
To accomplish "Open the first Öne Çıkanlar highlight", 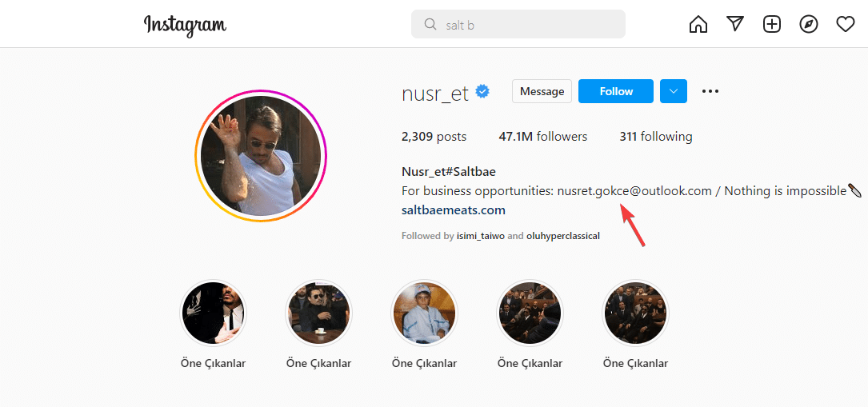I will tap(214, 312).
